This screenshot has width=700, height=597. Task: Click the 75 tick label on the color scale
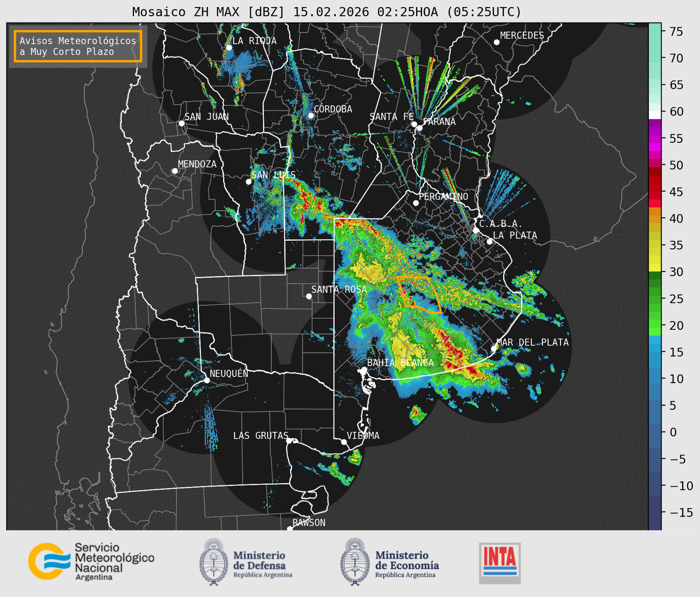click(x=676, y=32)
